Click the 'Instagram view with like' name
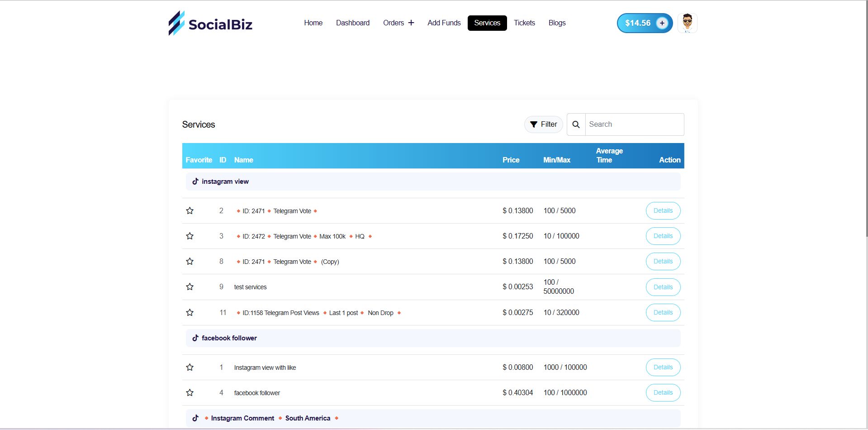The height and width of the screenshot is (430, 868). tap(265, 368)
